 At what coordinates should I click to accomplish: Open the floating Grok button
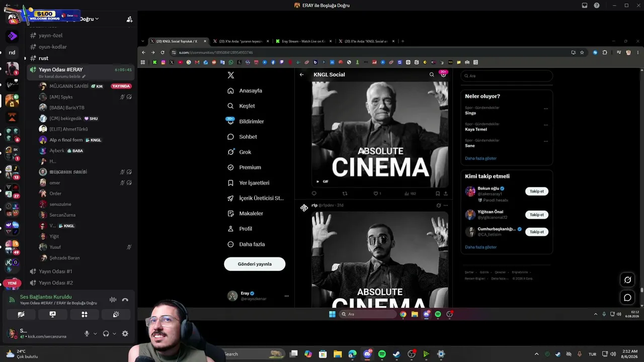pyautogui.click(x=627, y=280)
